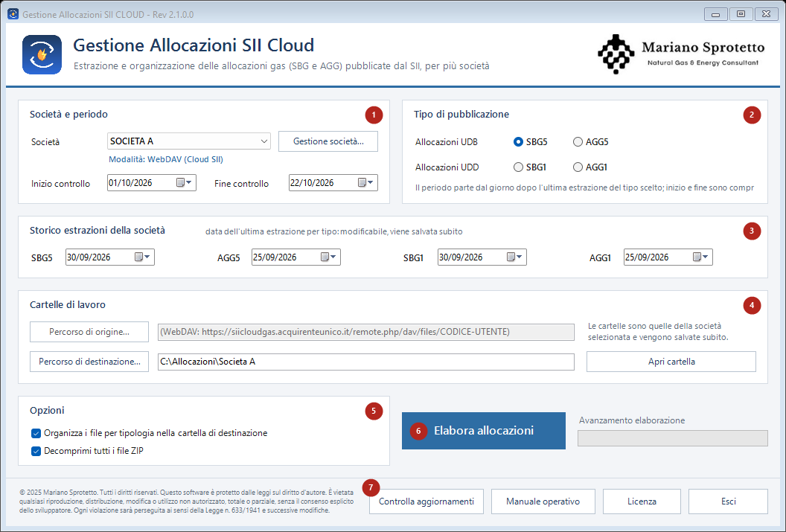
Task: Click the "Modalità: WebDAV (Cloud SII)" text
Action: pyautogui.click(x=166, y=159)
